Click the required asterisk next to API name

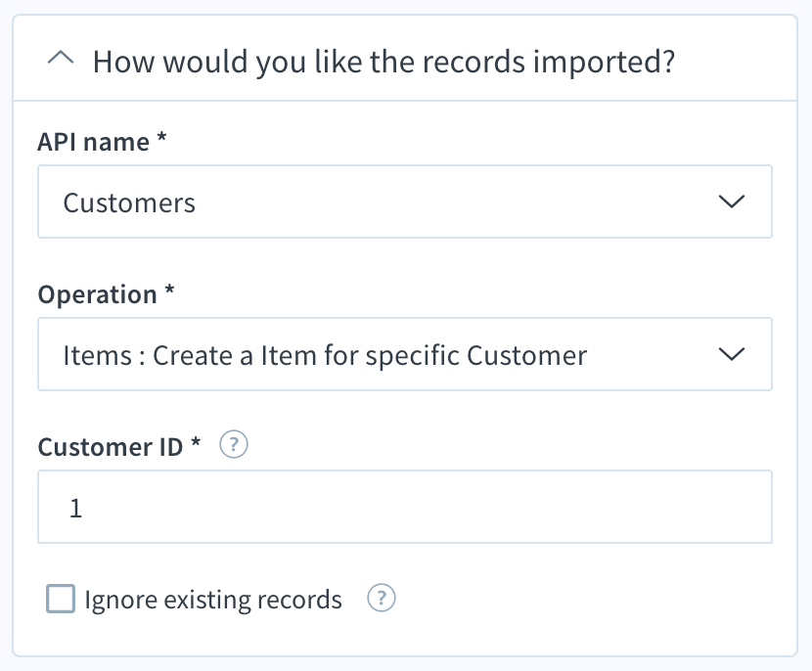(x=161, y=137)
